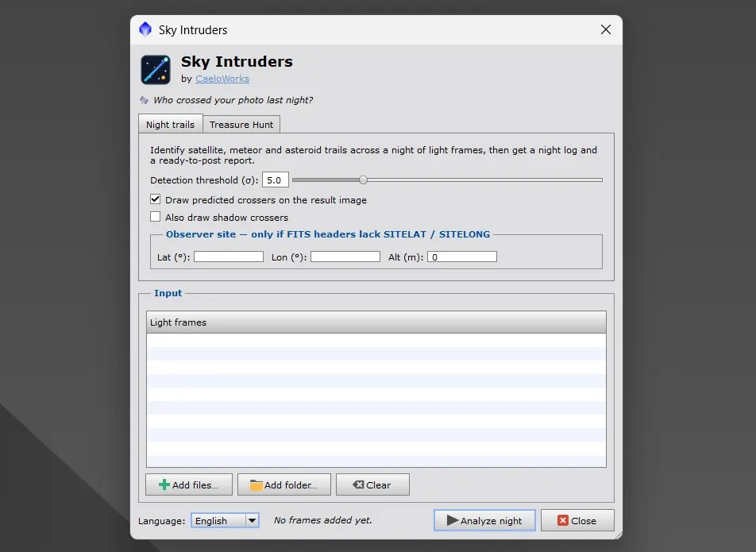Click the Analyze night button
Image resolution: width=756 pixels, height=552 pixels.
tap(484, 521)
